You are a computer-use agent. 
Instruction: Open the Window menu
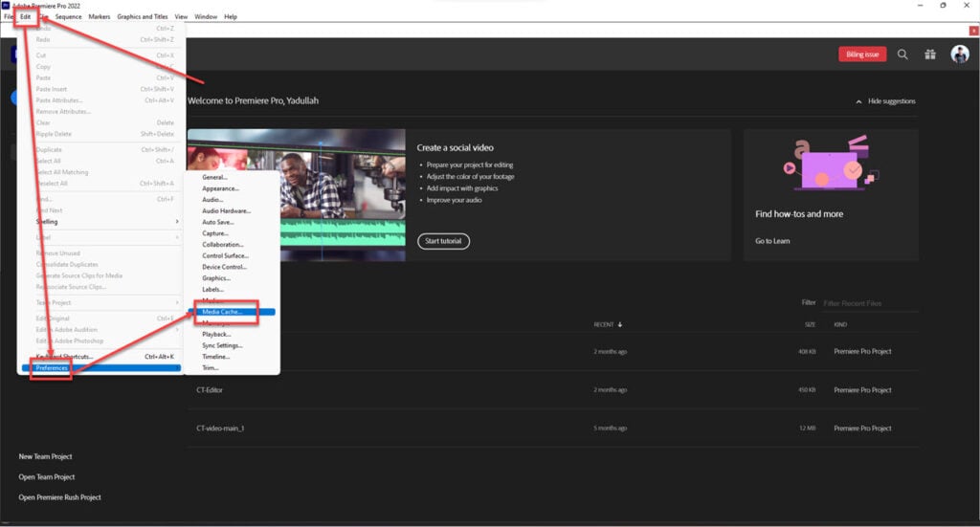(206, 17)
